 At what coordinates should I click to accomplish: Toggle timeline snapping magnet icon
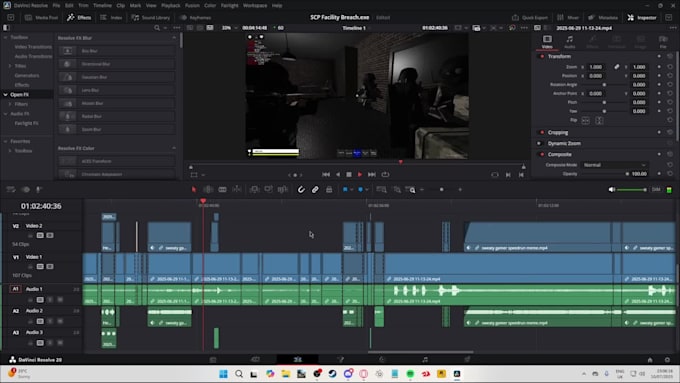(x=301, y=190)
